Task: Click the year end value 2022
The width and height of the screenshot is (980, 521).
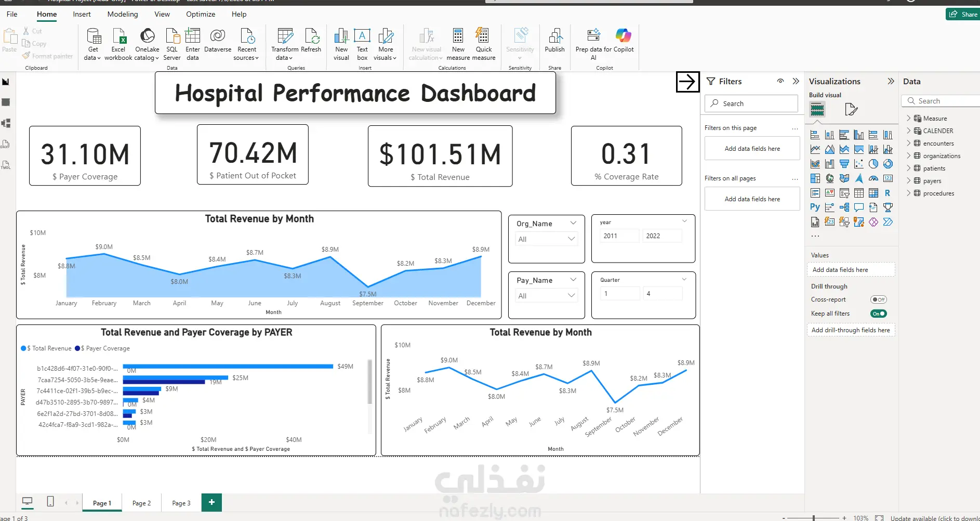Action: tap(663, 236)
